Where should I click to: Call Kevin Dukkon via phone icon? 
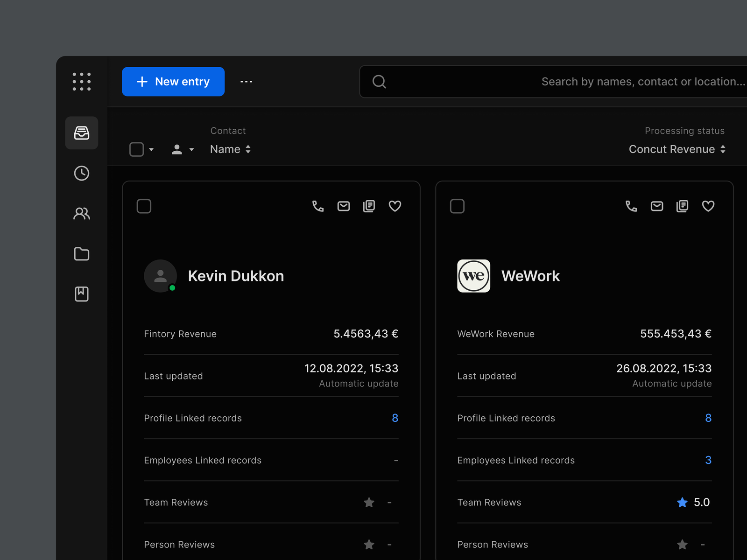click(x=318, y=206)
